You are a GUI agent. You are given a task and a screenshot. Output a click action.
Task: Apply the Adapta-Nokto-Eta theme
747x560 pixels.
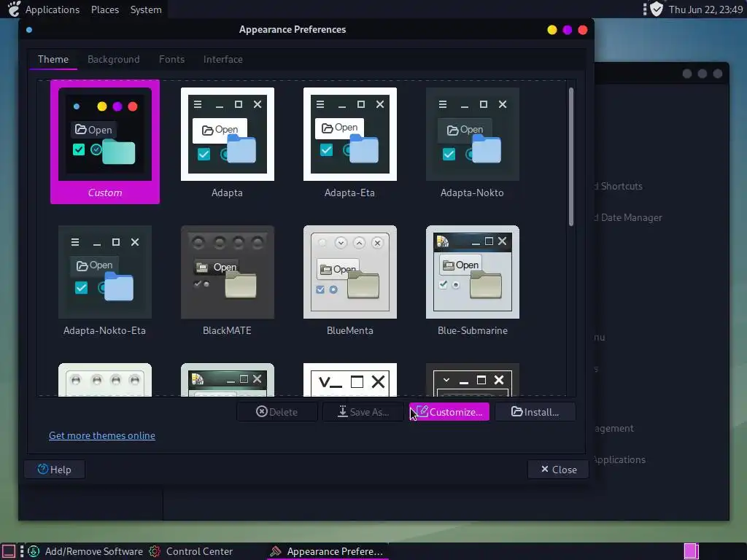(105, 280)
